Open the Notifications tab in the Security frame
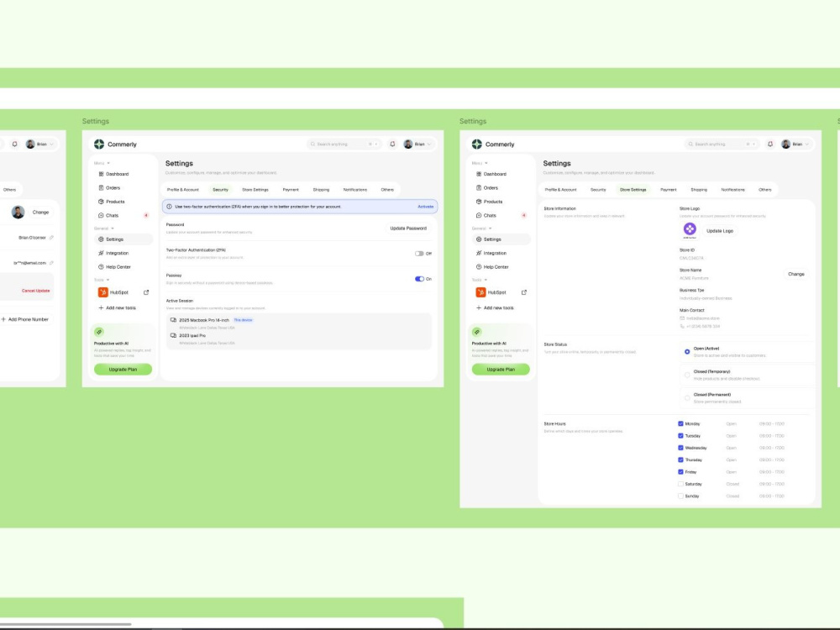This screenshot has height=630, width=840. [x=355, y=190]
